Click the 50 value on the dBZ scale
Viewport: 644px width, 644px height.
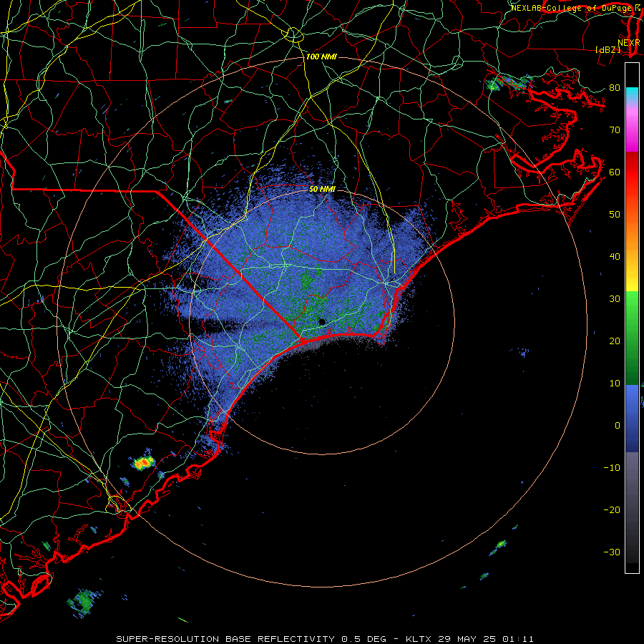coord(615,215)
